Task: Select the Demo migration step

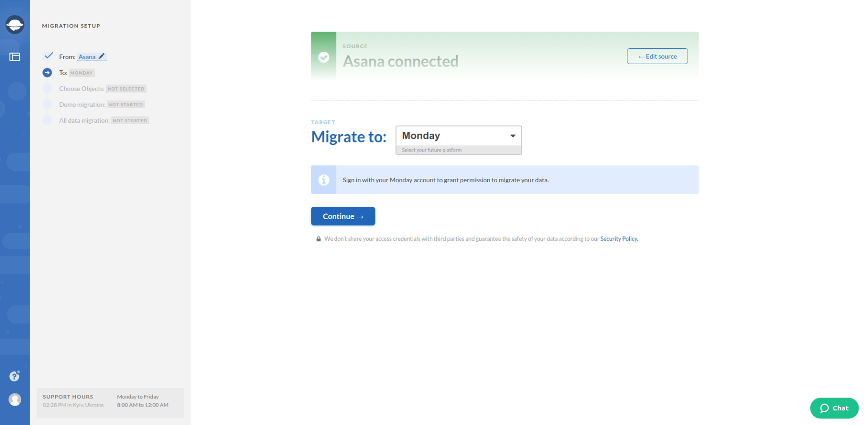Action: tap(81, 104)
